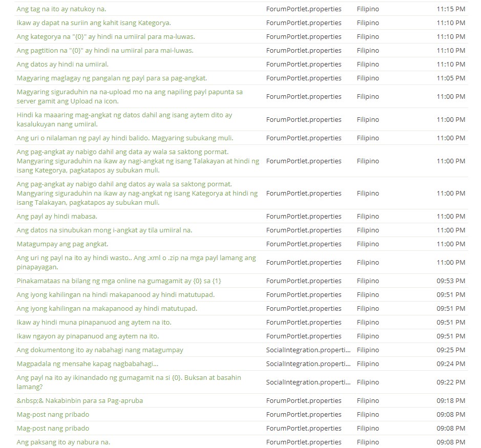The image size is (481, 448).
Task: Open '&nbsp;& Nakabinbin para sa Pag-apruba' link
Action: pos(80,400)
